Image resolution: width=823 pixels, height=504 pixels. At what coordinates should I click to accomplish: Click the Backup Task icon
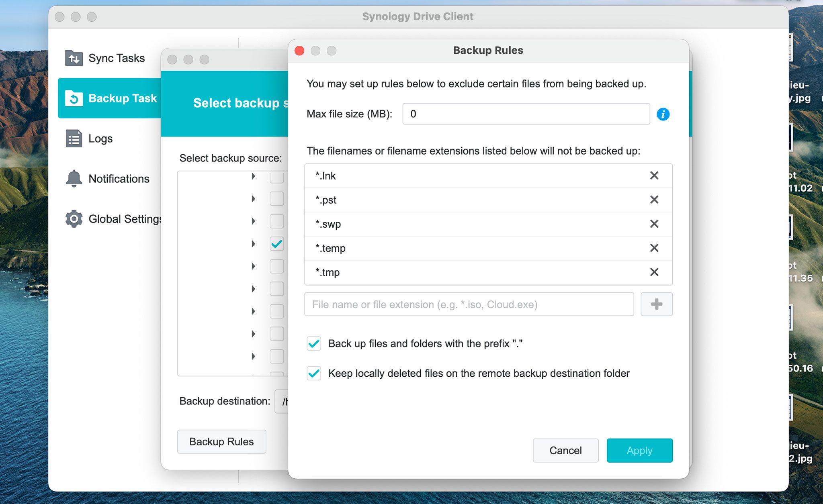coord(74,98)
